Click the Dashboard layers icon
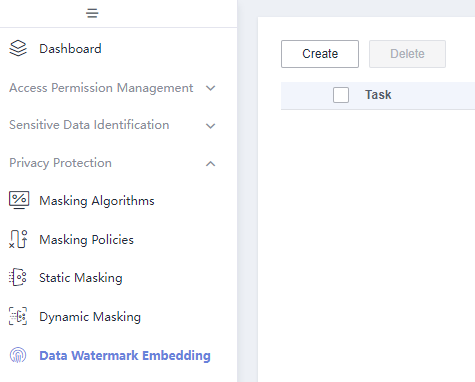 tap(18, 48)
